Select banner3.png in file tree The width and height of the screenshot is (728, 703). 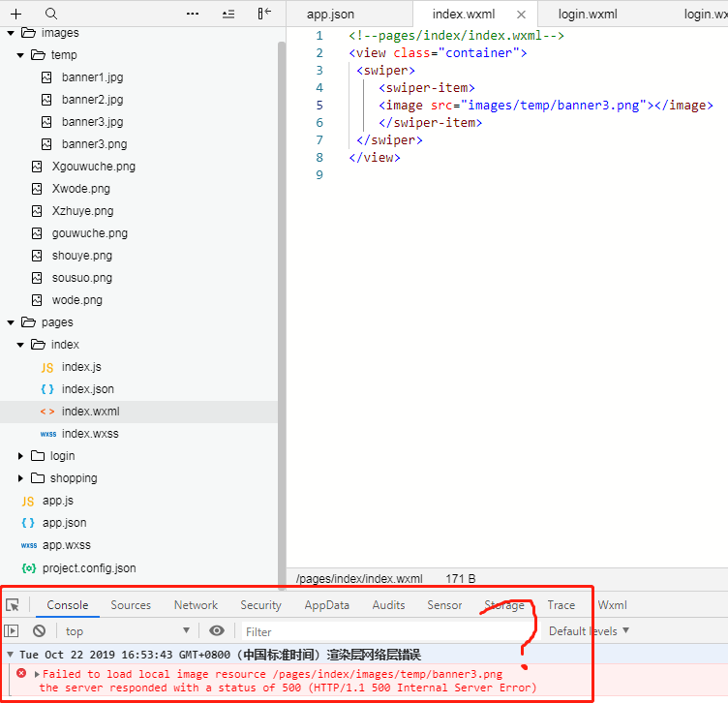pyautogui.click(x=94, y=144)
